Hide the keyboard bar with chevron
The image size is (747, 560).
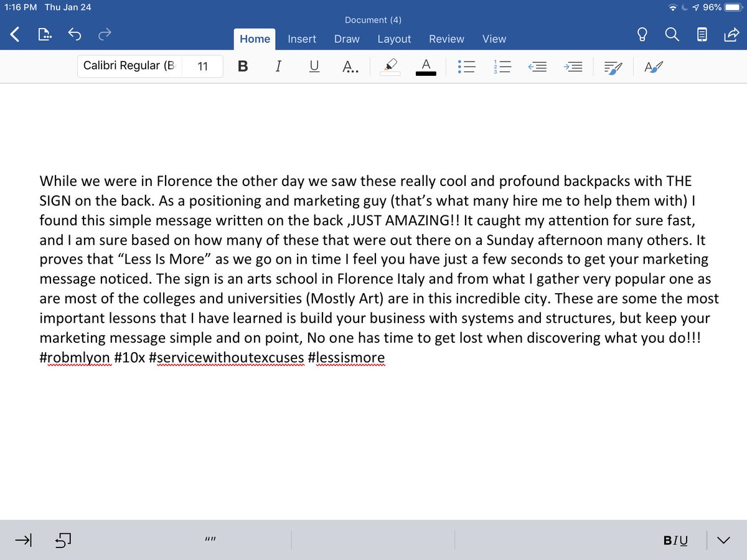(723, 541)
